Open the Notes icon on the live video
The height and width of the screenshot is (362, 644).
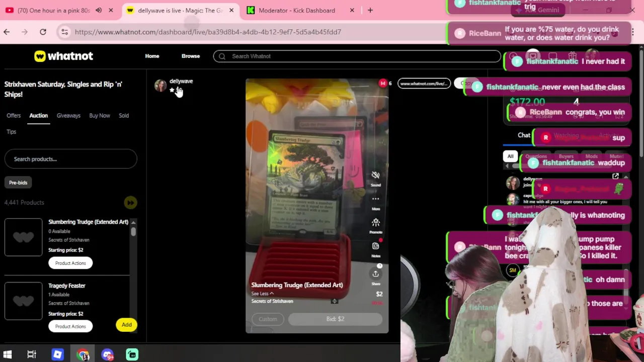375,246
